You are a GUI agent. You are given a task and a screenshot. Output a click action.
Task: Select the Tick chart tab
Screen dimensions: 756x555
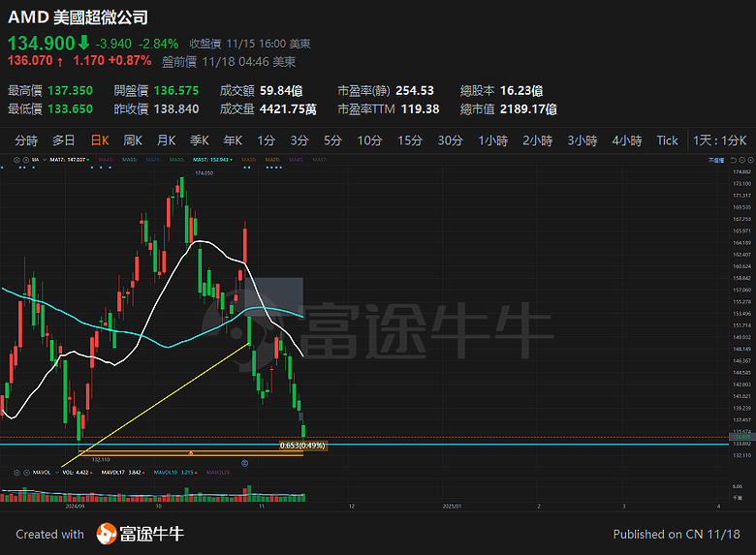pyautogui.click(x=667, y=140)
